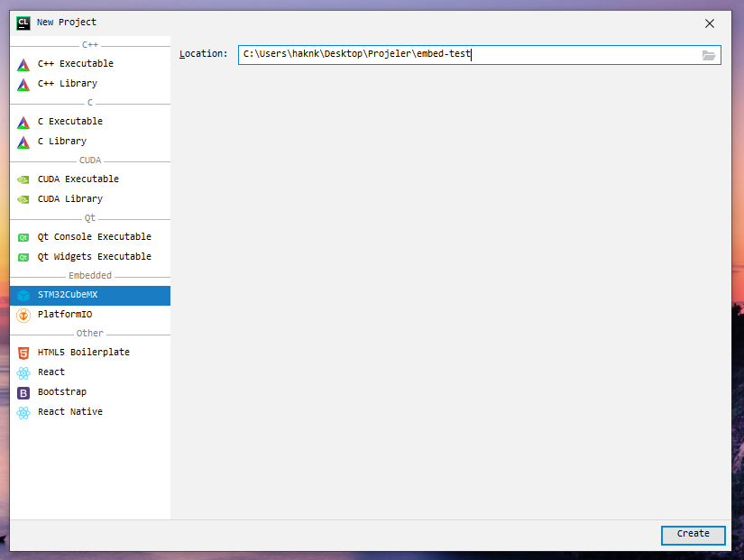Click the STM32CubeMX cube icon
The width and height of the screenshot is (744, 560).
coord(23,295)
